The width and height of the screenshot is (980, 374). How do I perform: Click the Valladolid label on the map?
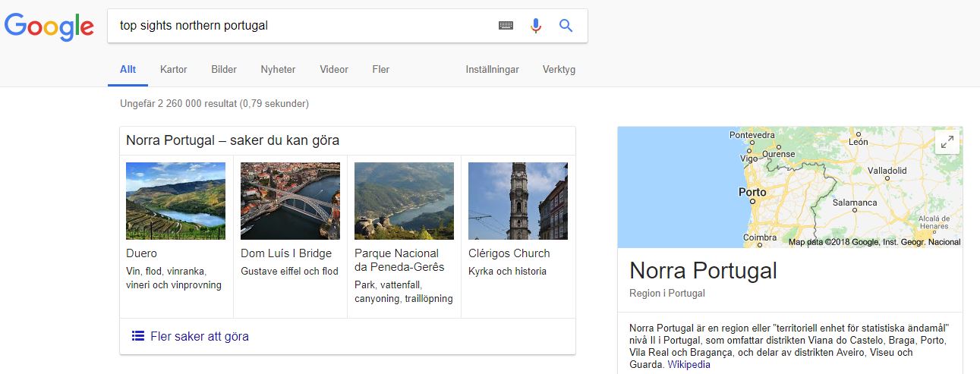pos(887,171)
